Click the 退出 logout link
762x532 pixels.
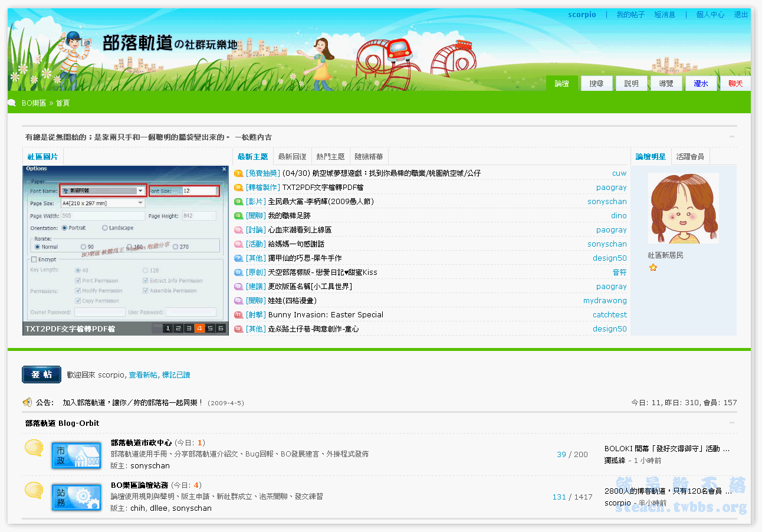tap(741, 15)
